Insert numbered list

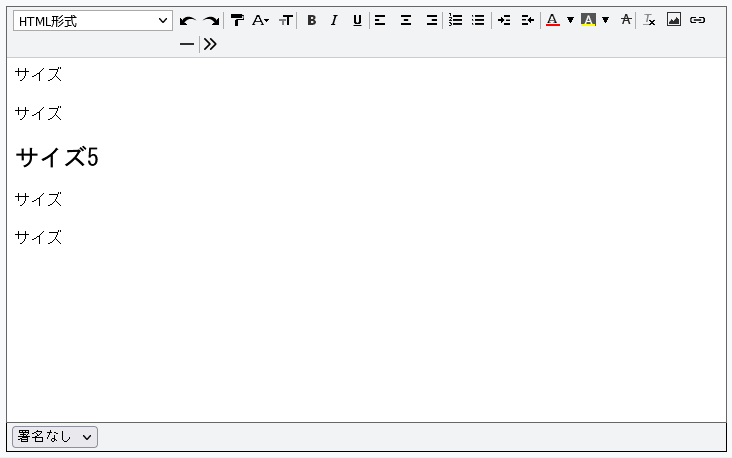click(455, 20)
